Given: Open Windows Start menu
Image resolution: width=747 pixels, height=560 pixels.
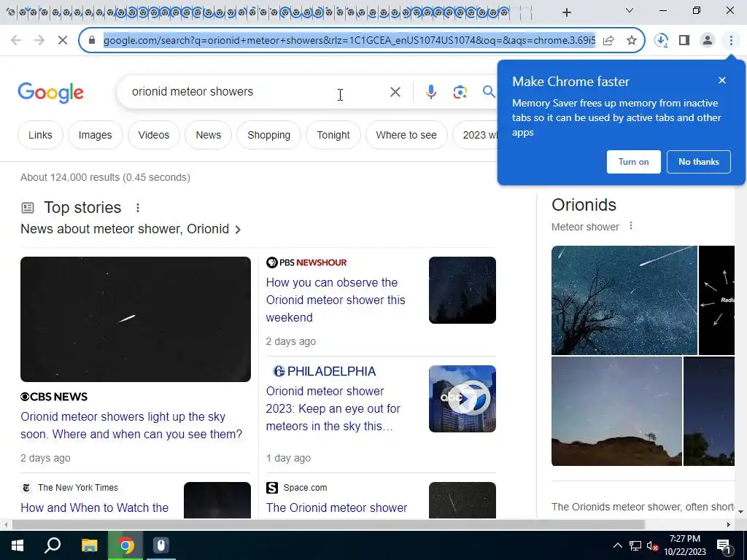Looking at the screenshot, I should [18, 545].
